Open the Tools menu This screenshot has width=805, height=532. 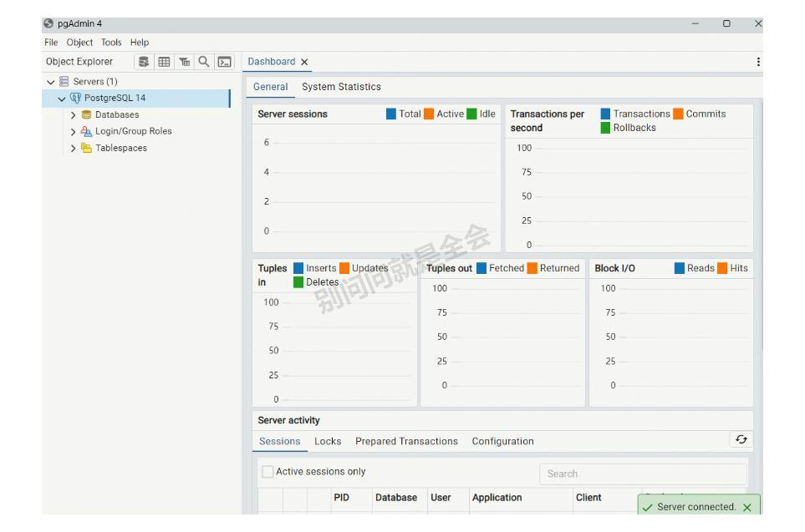pyautogui.click(x=111, y=43)
